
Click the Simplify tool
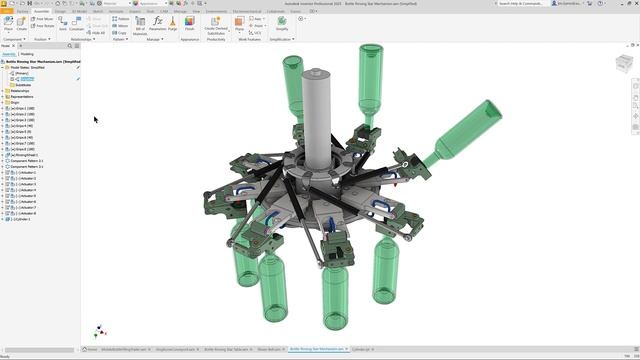(282, 24)
